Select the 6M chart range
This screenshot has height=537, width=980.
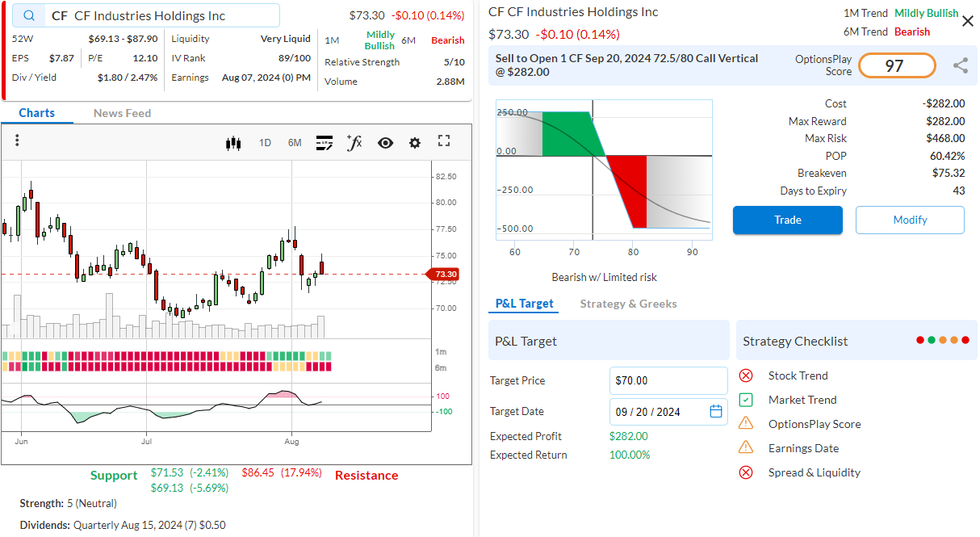tap(295, 143)
